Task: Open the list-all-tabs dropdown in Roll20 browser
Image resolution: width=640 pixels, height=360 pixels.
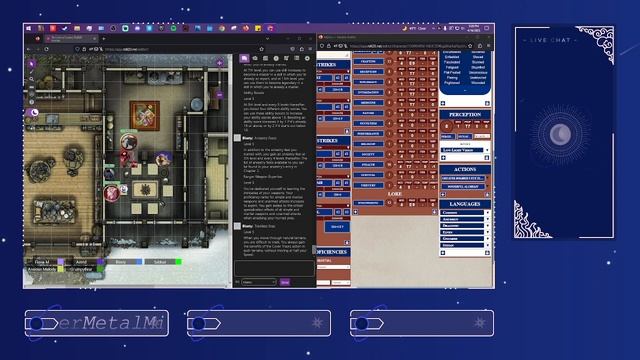Action: coord(267,39)
